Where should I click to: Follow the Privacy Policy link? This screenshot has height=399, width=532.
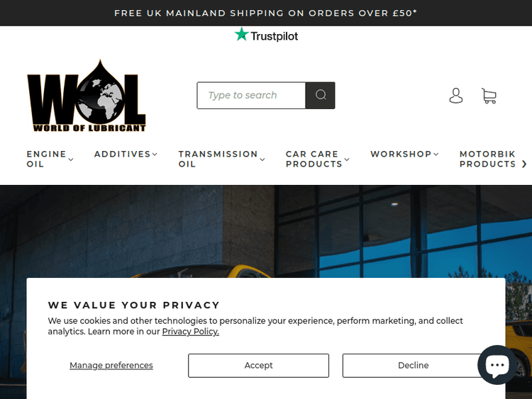click(x=191, y=332)
